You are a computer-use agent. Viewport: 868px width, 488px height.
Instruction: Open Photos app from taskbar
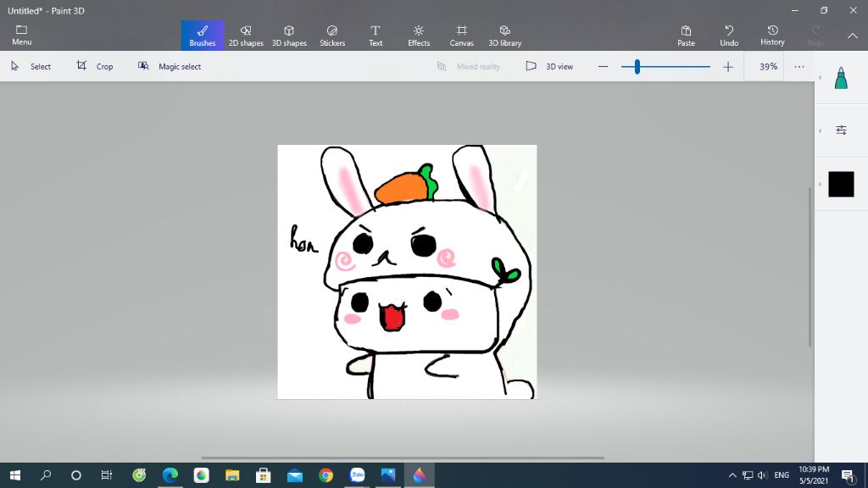click(388, 475)
